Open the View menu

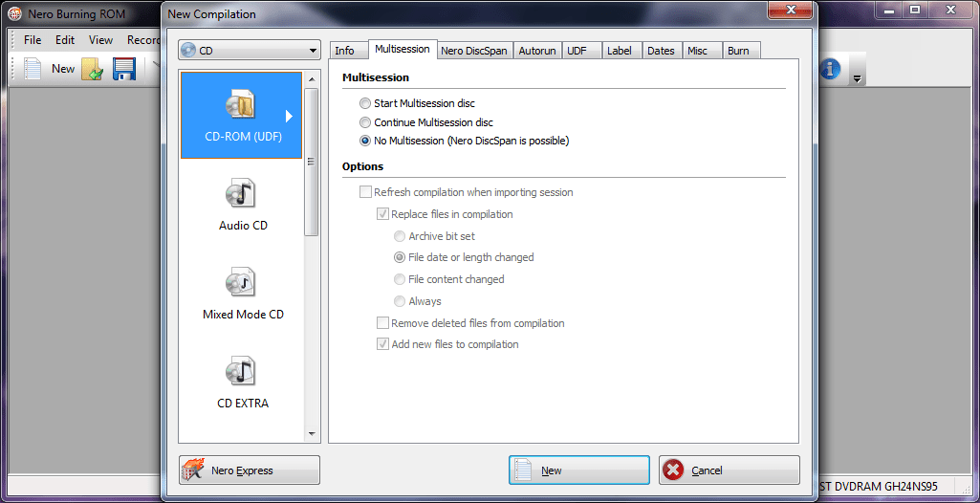click(100, 40)
